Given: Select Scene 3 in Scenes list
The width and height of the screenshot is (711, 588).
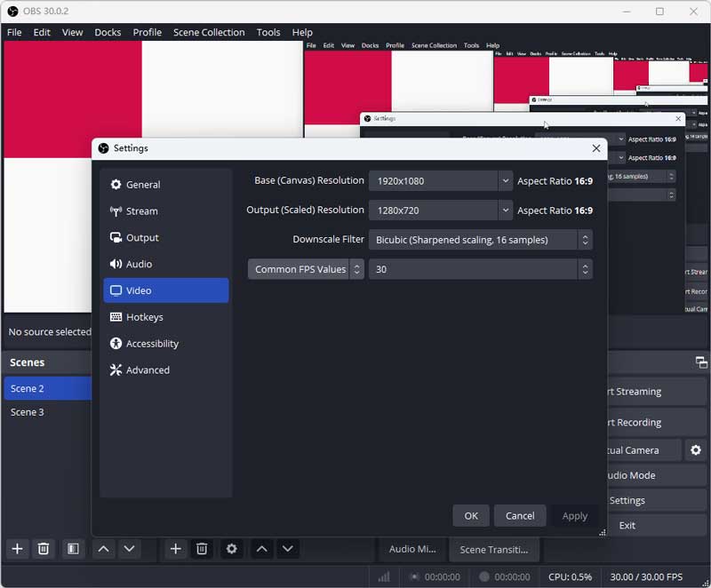Looking at the screenshot, I should [28, 412].
